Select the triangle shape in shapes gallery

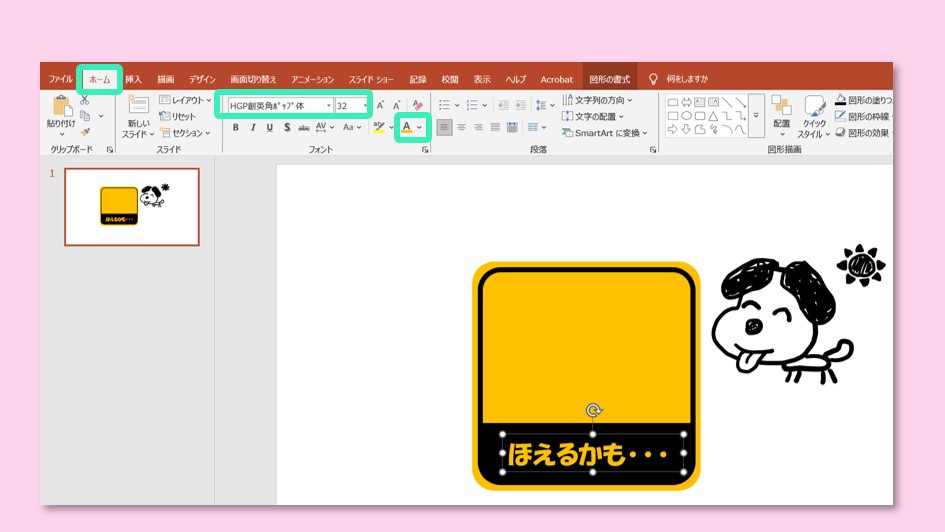pos(713,116)
